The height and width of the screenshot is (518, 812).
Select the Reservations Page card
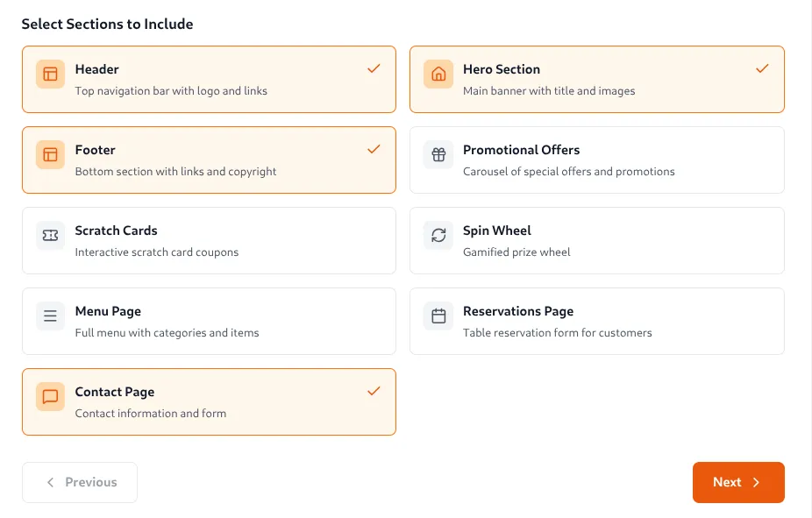[x=596, y=321]
